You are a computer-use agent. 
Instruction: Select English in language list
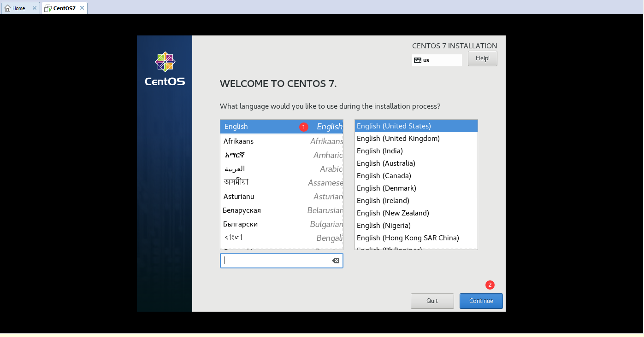tap(282, 127)
